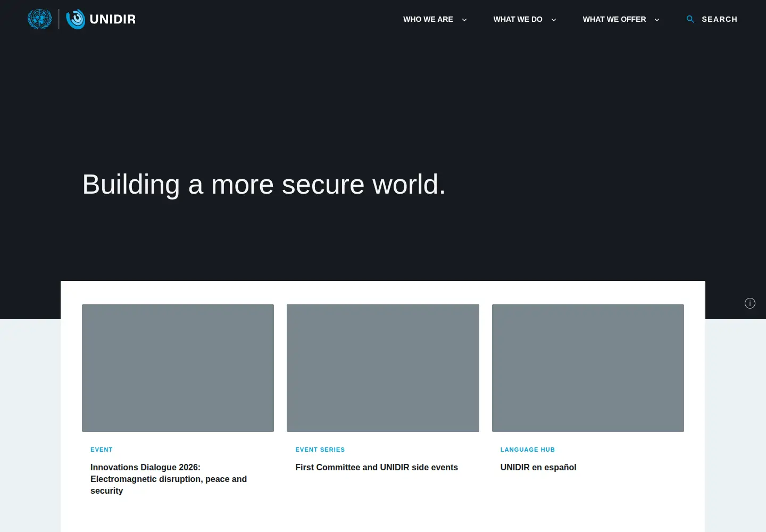The width and height of the screenshot is (766, 532).
Task: Click the LANGUAGE HUB category label
Action: pyautogui.click(x=528, y=450)
